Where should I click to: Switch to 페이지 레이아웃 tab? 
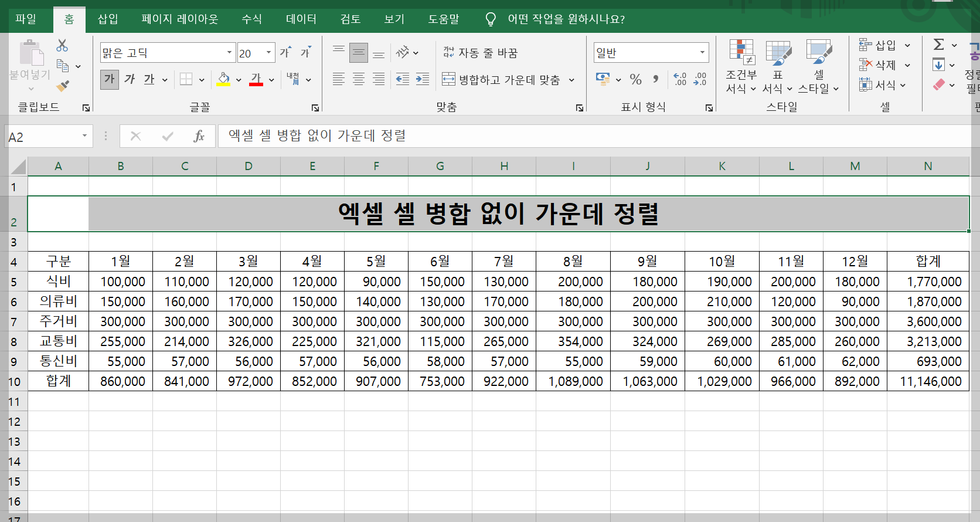pyautogui.click(x=180, y=19)
